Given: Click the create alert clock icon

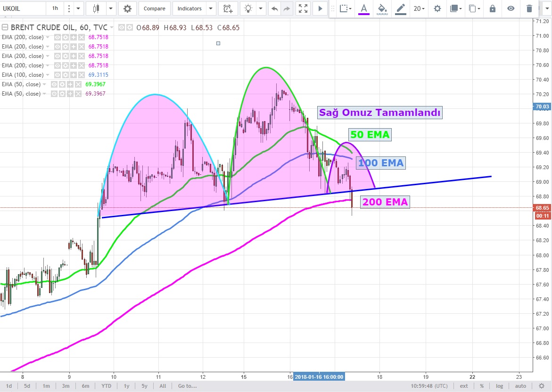Looking at the screenshot, I should (x=228, y=8).
